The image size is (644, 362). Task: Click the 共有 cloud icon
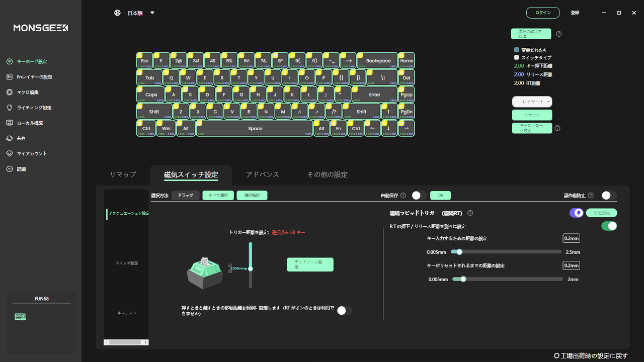9,138
